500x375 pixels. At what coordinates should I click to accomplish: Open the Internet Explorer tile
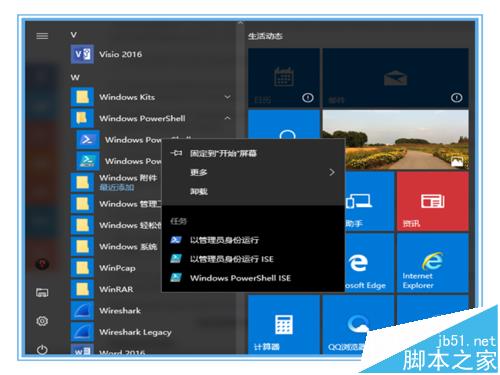click(433, 263)
